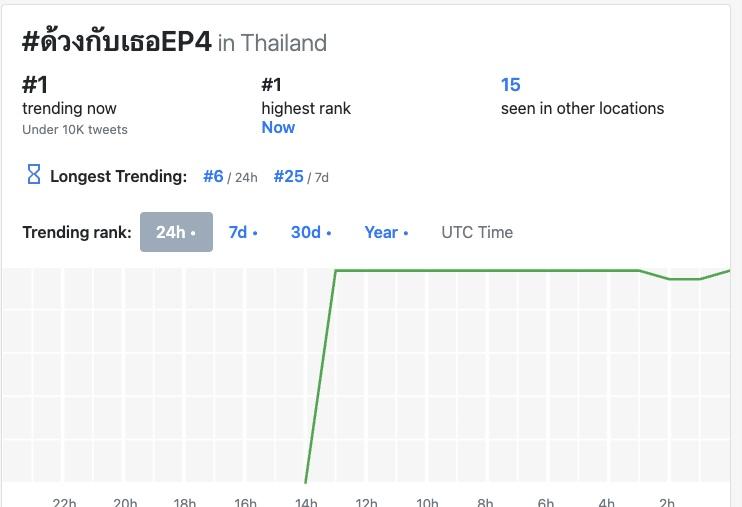Click the "Under 10K tweets" caption

pos(75,129)
